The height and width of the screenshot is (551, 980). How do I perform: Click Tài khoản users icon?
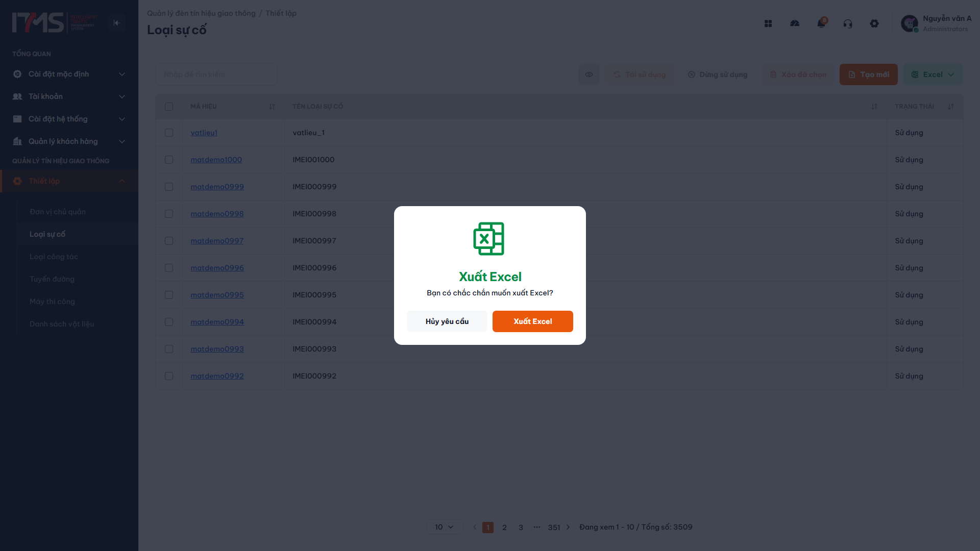(x=17, y=96)
